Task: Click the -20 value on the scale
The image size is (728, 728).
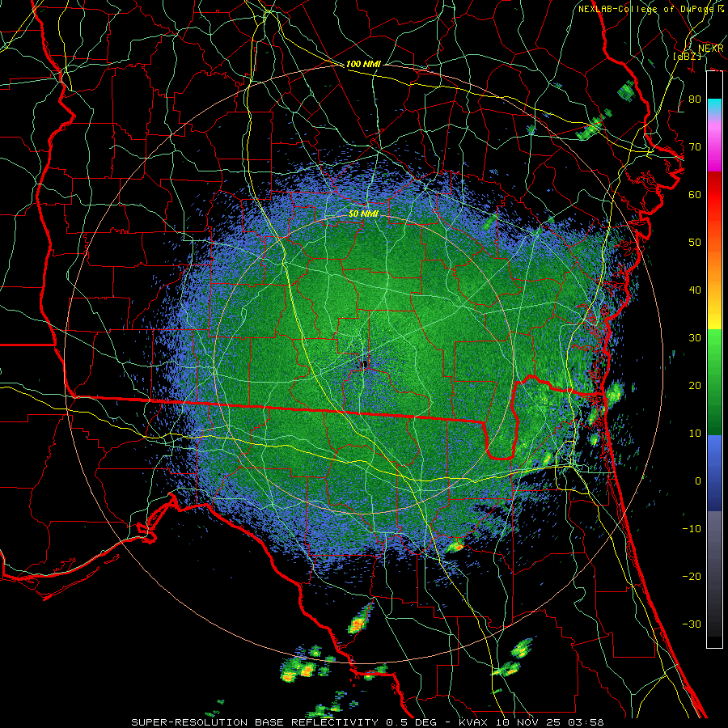Action: [x=692, y=576]
